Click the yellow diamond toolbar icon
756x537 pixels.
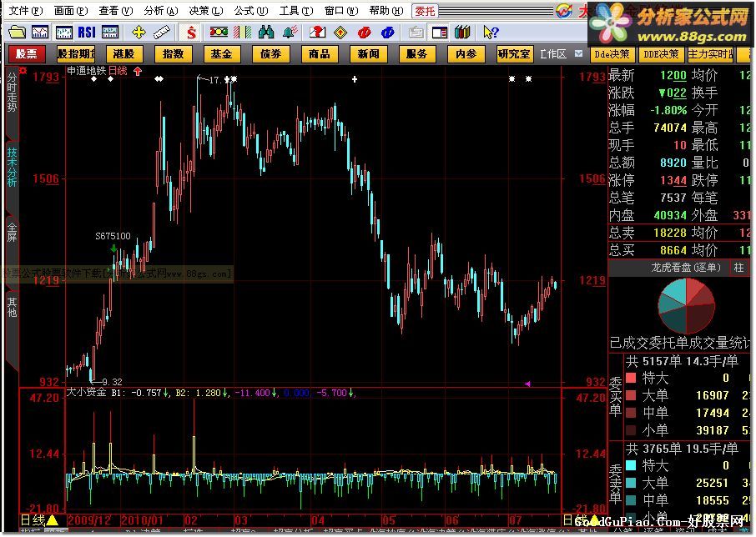(340, 33)
